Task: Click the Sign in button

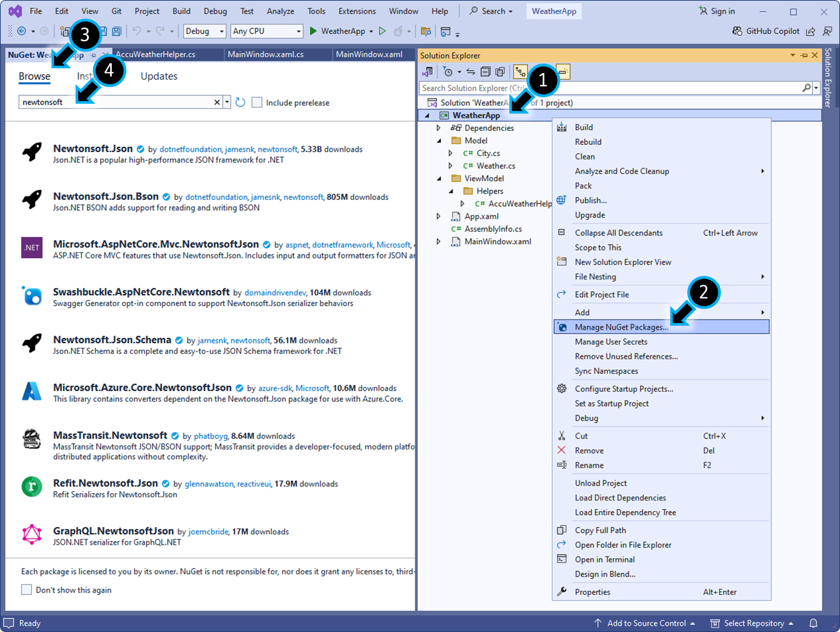Action: coord(716,11)
